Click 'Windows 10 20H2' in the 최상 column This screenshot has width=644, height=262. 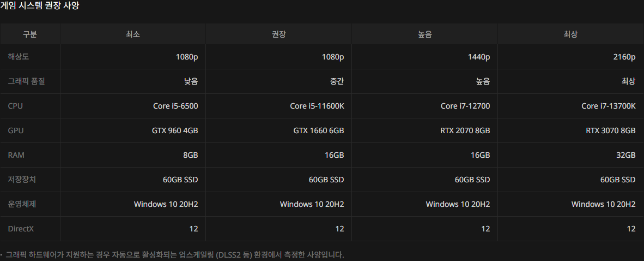point(603,204)
